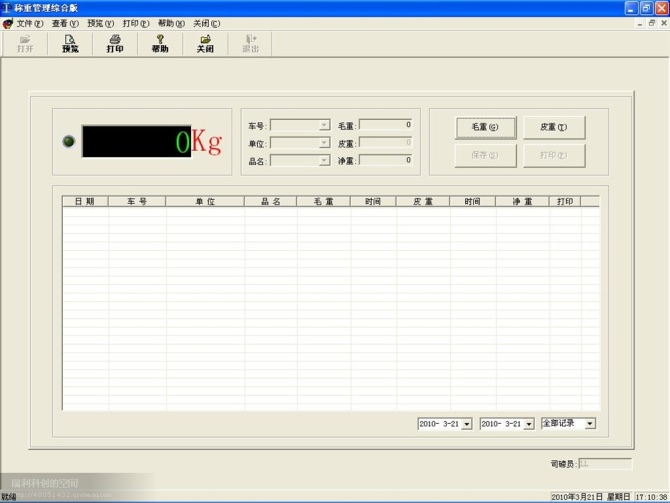
Task: Click the 品名 column header in table
Action: coord(270,202)
